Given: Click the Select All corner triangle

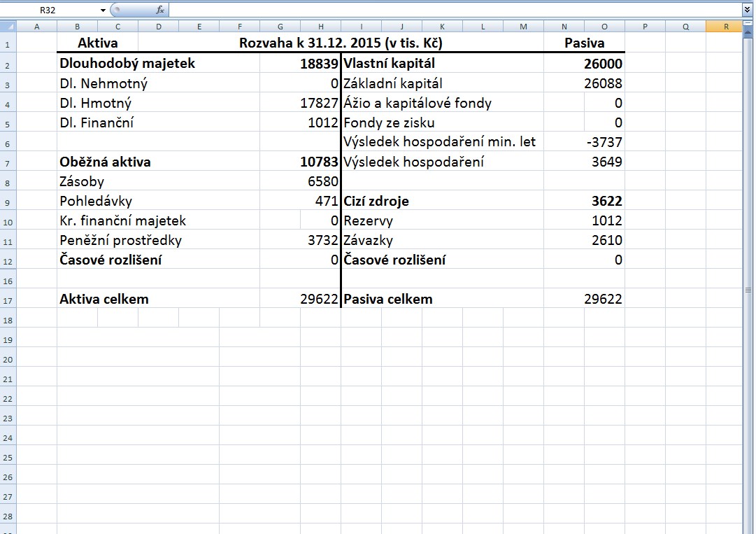Looking at the screenshot, I should 8,27.
